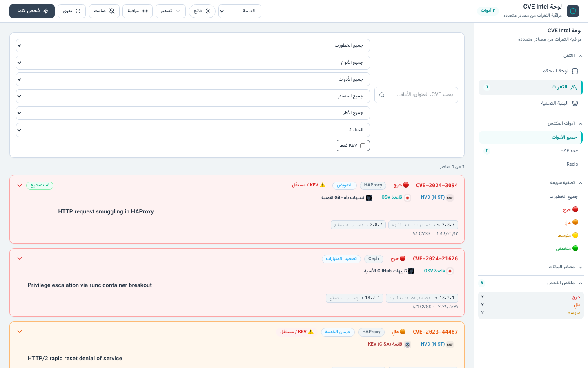Click red critical dot on CVE-2024-3094
The image size is (588, 368).
click(x=406, y=185)
